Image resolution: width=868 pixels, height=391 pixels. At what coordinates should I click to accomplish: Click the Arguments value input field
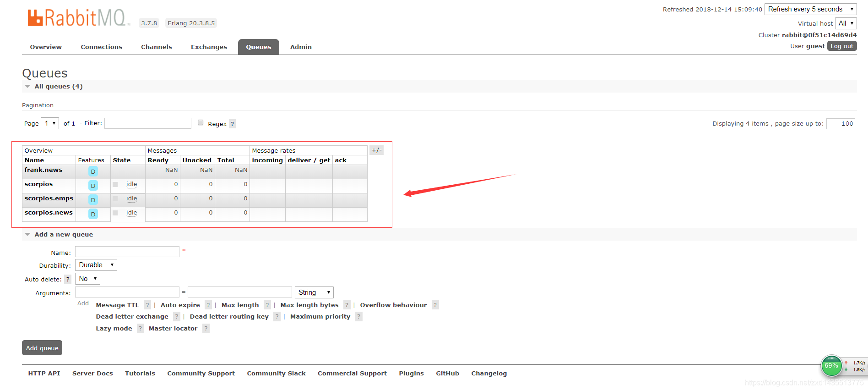click(x=240, y=292)
